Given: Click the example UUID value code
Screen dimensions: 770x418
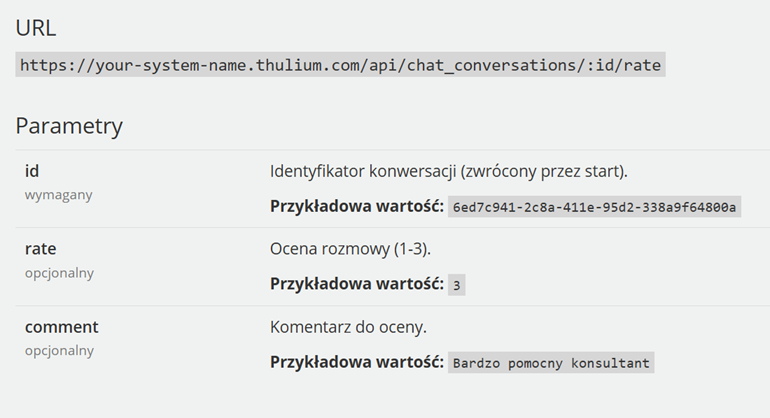Looking at the screenshot, I should click(594, 207).
